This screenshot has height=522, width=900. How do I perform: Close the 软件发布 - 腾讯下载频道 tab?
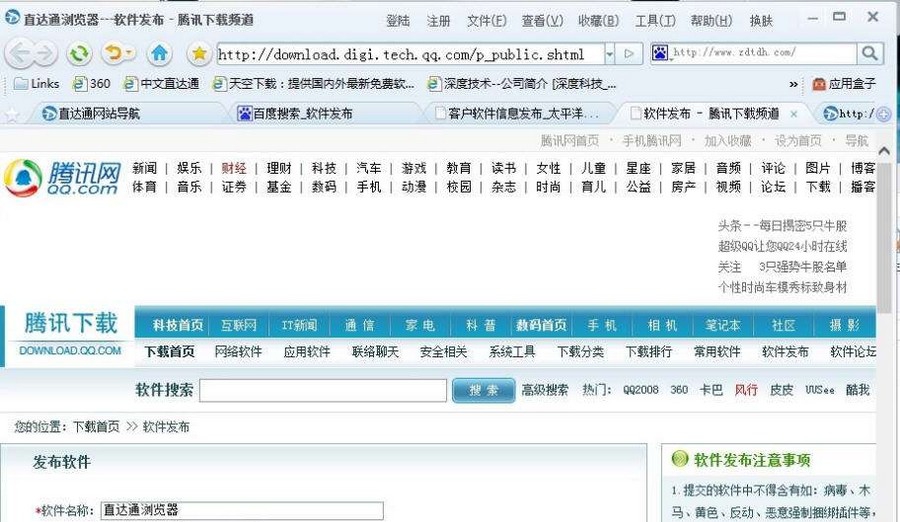794,114
